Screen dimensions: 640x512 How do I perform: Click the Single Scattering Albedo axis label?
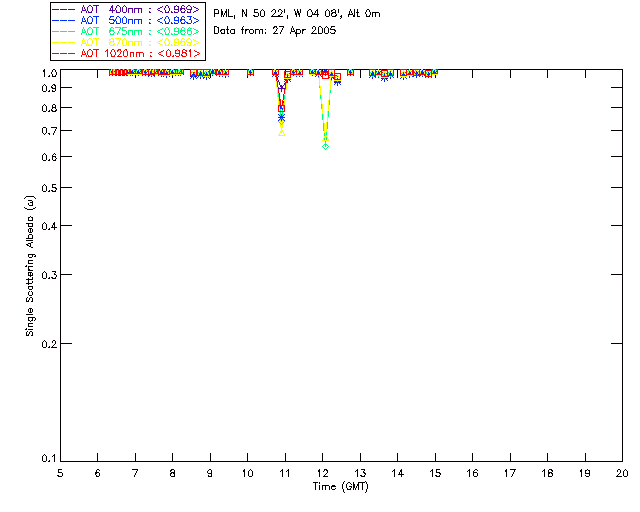[x=30, y=266]
